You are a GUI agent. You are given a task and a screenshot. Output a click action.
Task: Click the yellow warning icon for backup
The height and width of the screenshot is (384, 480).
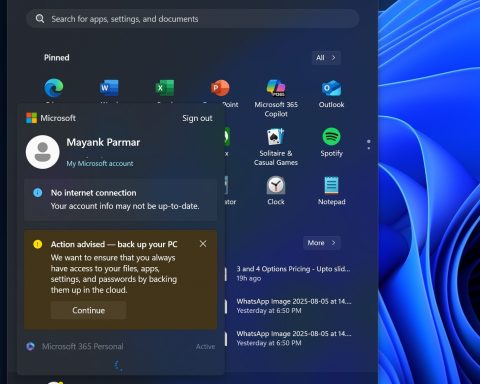click(x=38, y=244)
